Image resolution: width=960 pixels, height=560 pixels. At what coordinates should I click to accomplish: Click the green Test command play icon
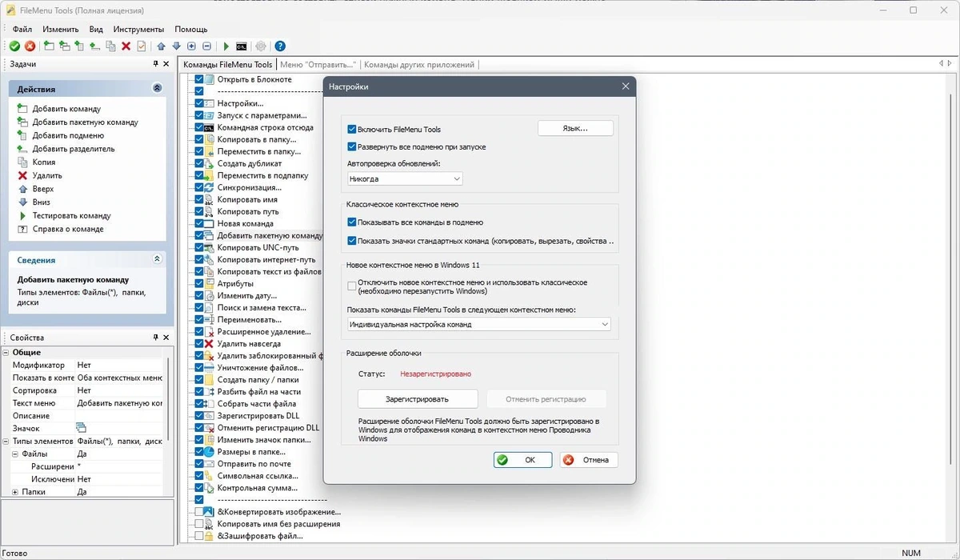(x=226, y=46)
